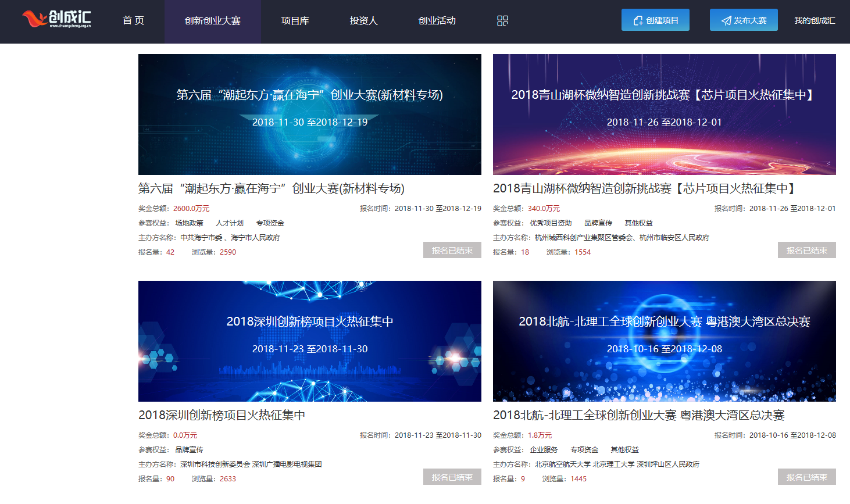Open the 创业活动 nav item
The height and width of the screenshot is (504, 850).
coord(437,21)
